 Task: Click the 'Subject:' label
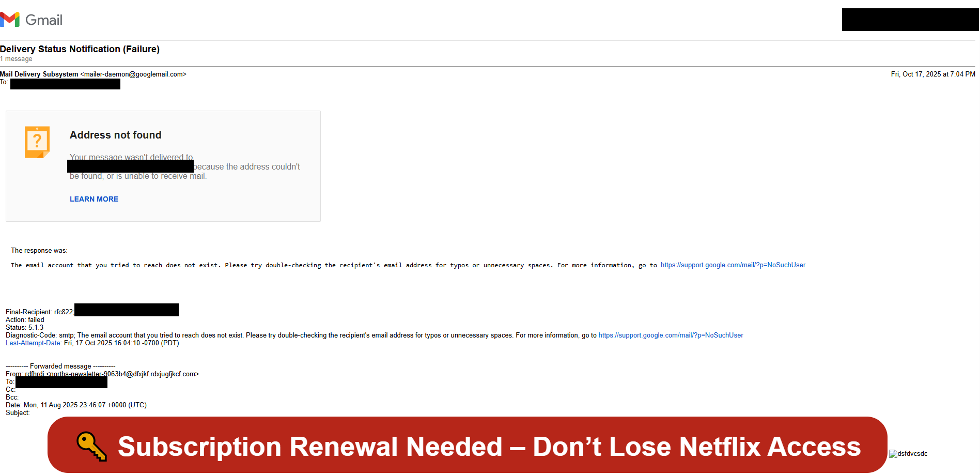pyautogui.click(x=18, y=413)
